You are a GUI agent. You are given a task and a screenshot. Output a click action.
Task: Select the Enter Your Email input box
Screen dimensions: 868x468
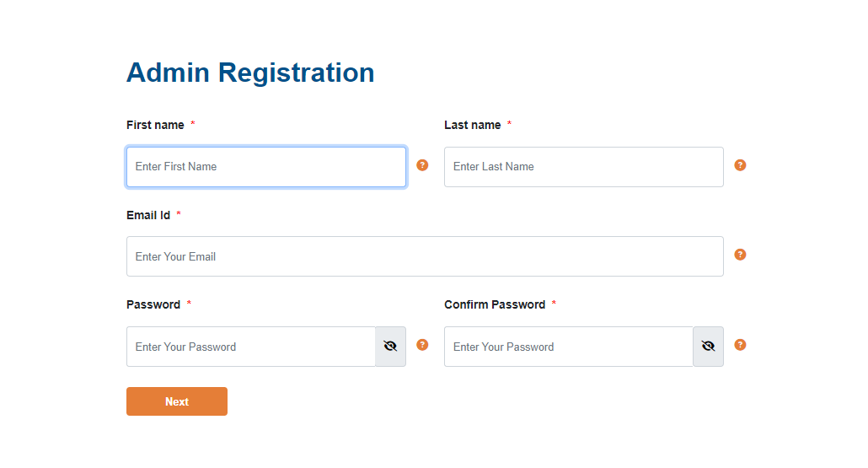click(425, 256)
